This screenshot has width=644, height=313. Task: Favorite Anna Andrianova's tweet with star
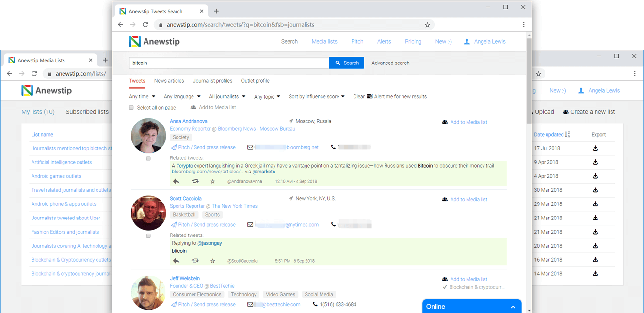click(x=212, y=181)
